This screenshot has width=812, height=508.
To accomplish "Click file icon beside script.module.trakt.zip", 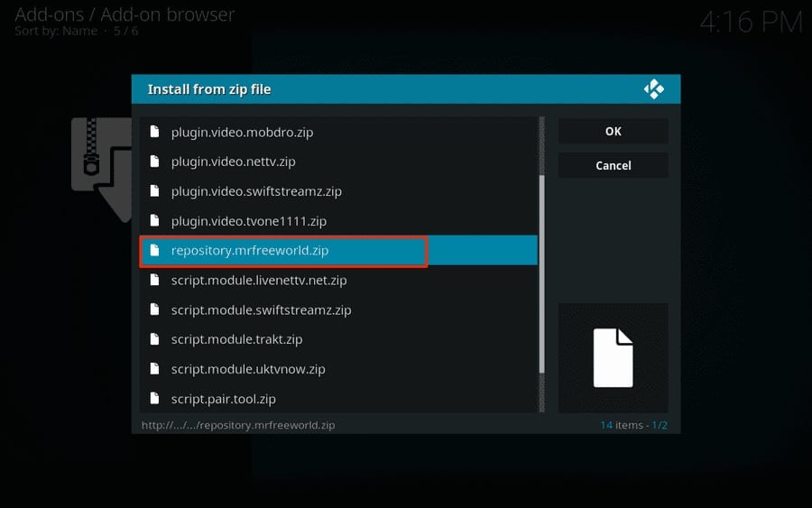I will pyautogui.click(x=154, y=338).
